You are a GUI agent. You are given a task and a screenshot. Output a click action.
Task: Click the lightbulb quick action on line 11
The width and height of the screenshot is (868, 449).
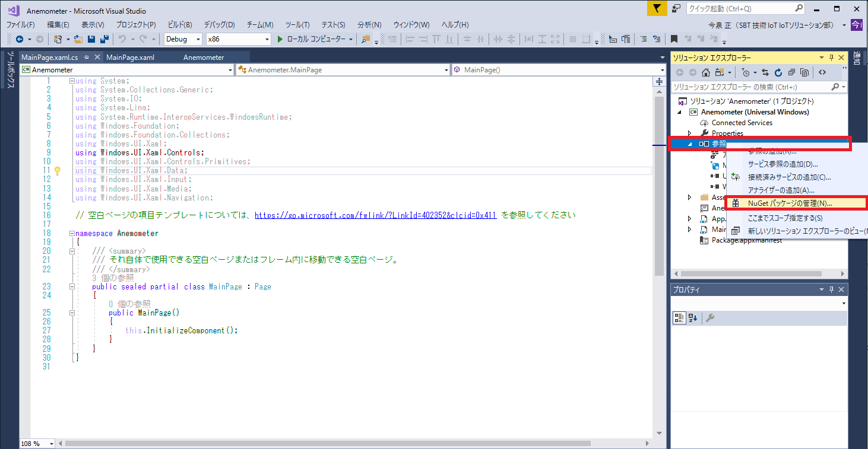[x=58, y=170]
